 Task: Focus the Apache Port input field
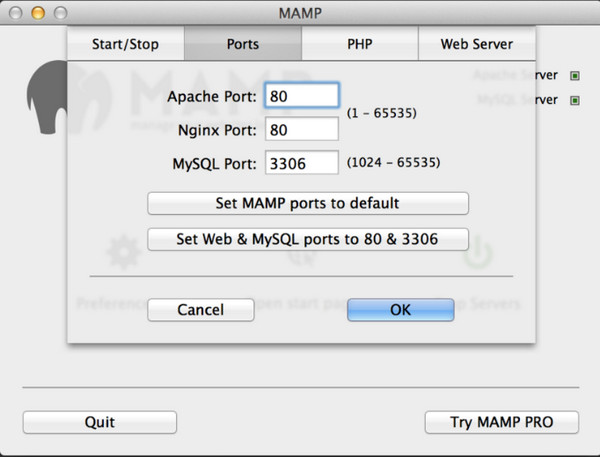tap(302, 96)
